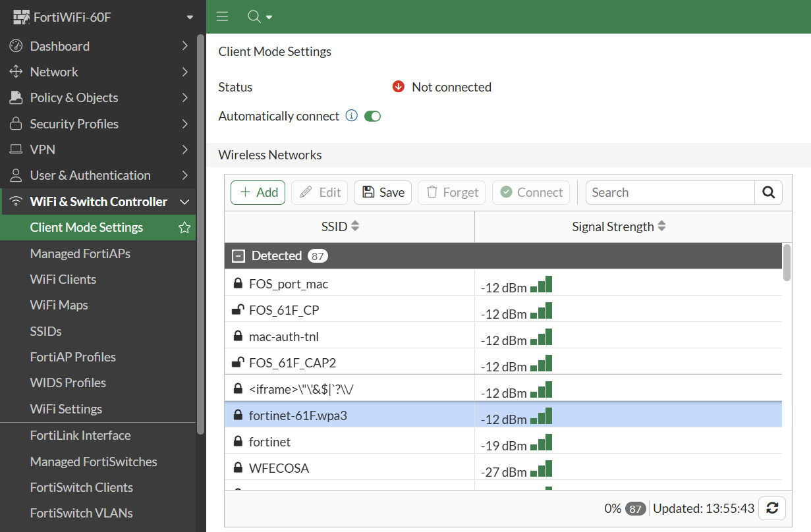811x532 pixels.
Task: Click the refresh icon beside Updated time
Action: (x=772, y=508)
